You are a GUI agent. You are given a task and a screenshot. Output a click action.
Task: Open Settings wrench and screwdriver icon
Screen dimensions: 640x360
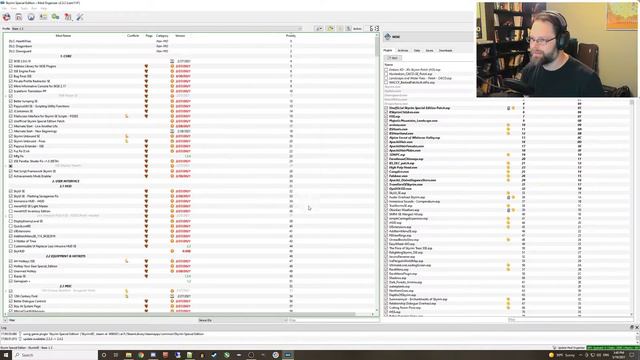click(80, 17)
